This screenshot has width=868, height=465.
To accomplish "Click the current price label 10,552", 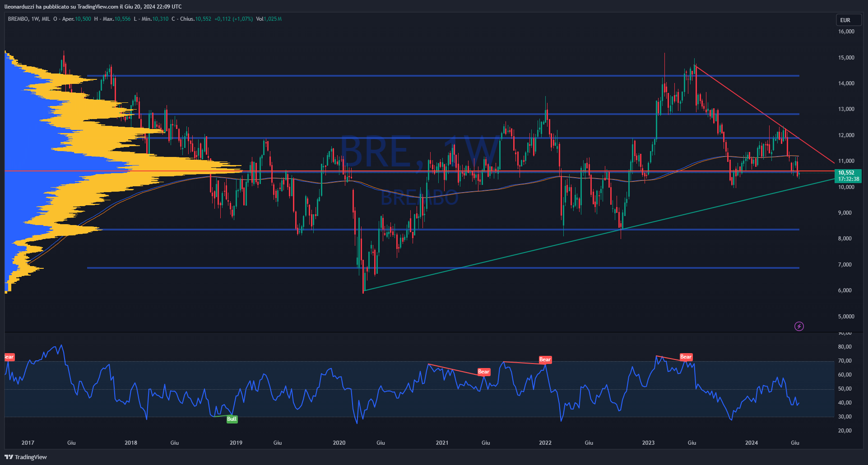I will tap(848, 176).
